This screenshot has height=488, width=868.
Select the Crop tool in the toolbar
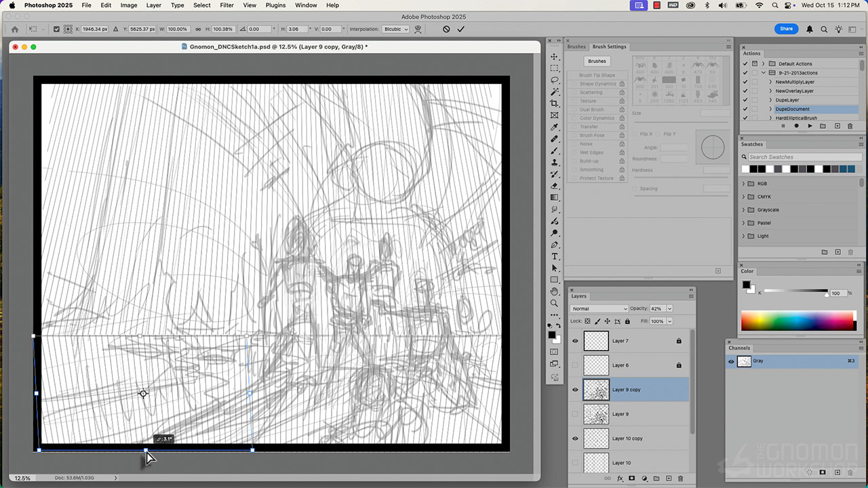[555, 103]
